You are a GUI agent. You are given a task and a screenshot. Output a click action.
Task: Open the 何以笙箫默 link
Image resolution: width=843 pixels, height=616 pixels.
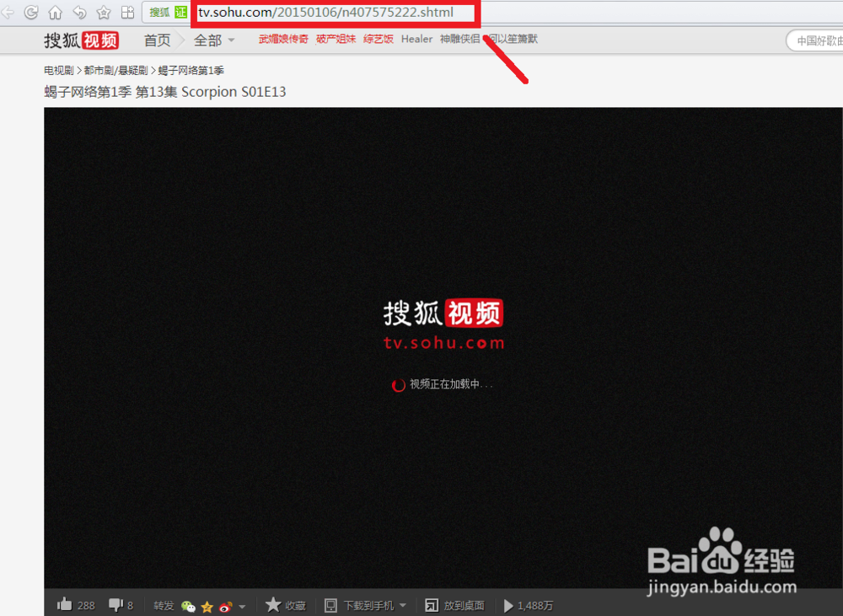click(513, 40)
